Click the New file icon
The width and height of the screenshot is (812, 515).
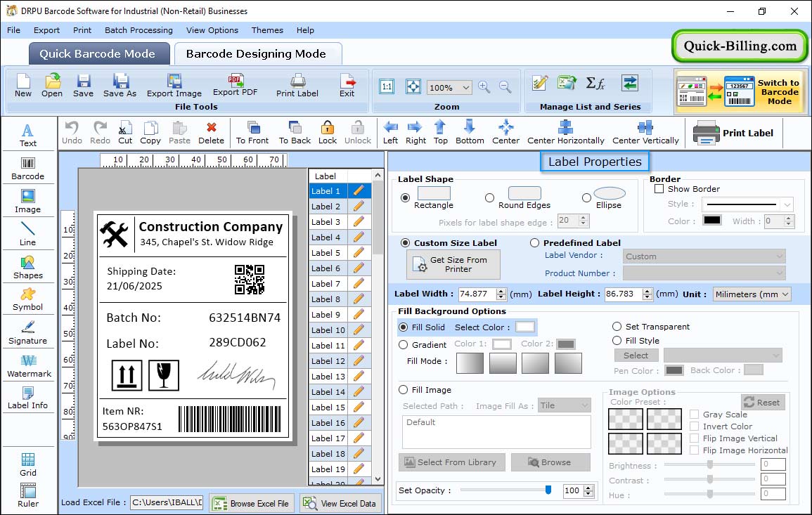click(23, 81)
